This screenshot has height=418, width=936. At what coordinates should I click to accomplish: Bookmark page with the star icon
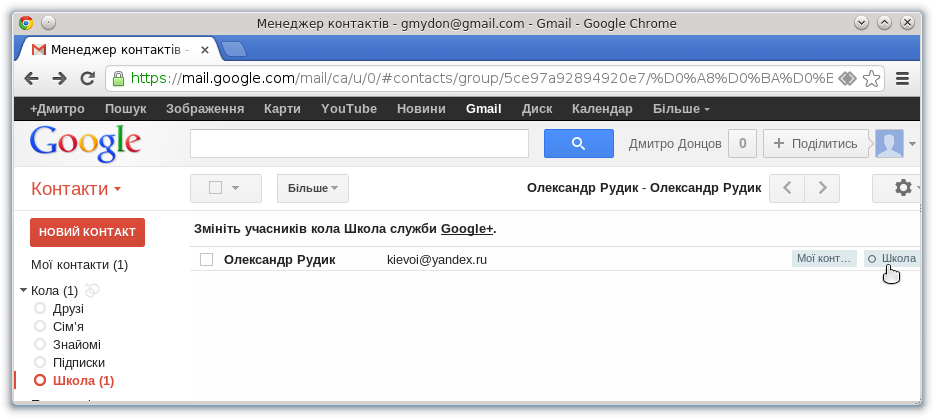872,78
